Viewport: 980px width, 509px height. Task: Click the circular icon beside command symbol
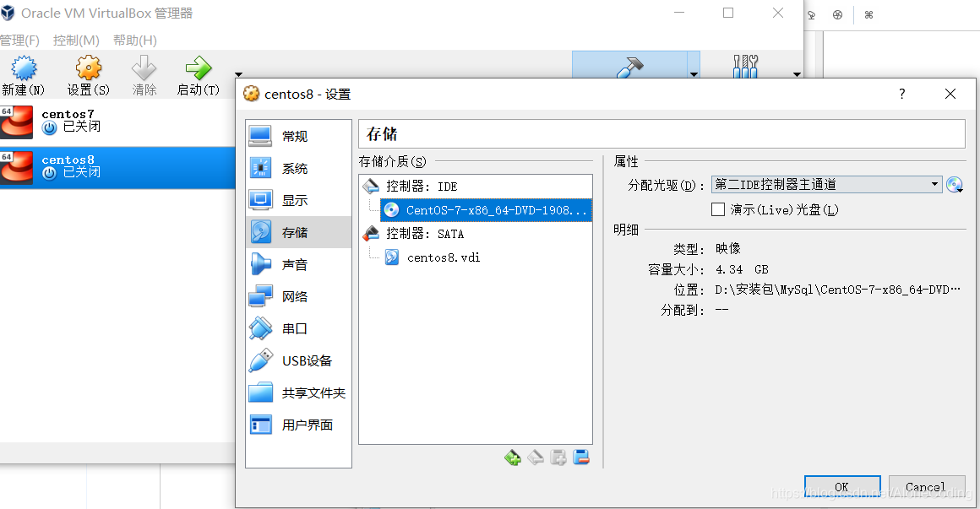tap(837, 15)
